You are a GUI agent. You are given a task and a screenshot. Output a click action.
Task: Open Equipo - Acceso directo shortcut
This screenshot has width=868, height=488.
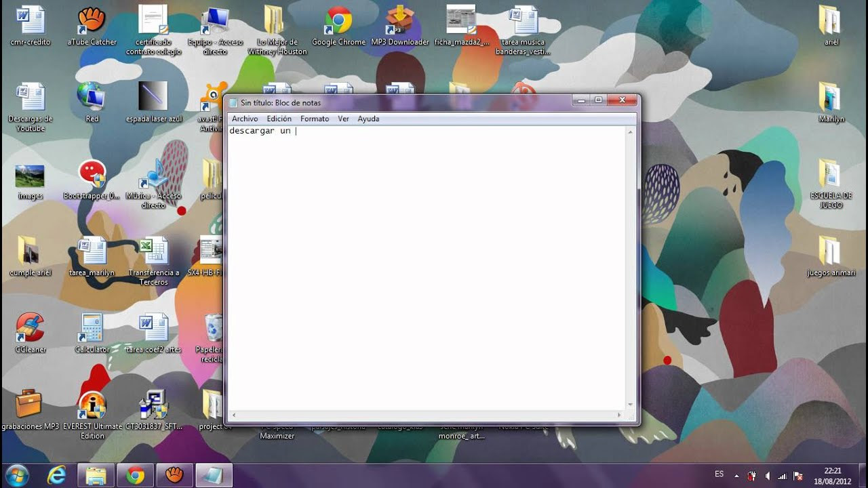click(215, 20)
